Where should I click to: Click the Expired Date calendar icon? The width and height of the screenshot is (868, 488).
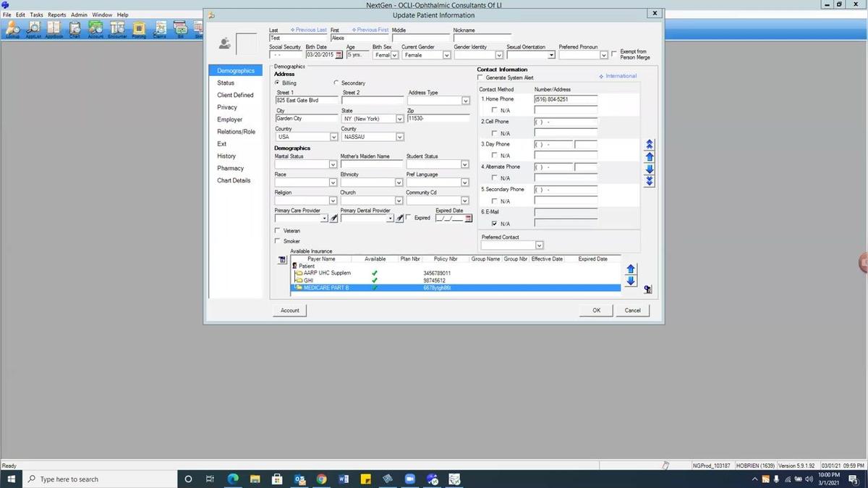pyautogui.click(x=467, y=218)
